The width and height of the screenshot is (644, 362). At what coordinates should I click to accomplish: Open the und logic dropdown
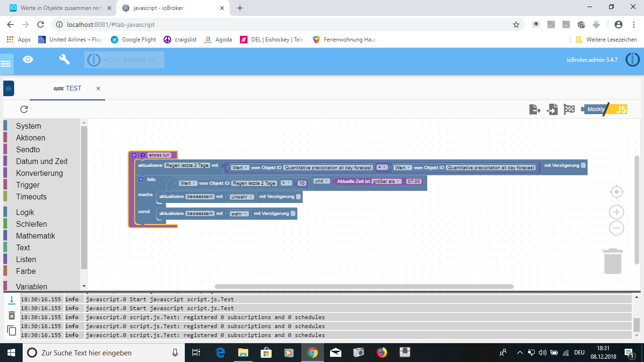(322, 181)
